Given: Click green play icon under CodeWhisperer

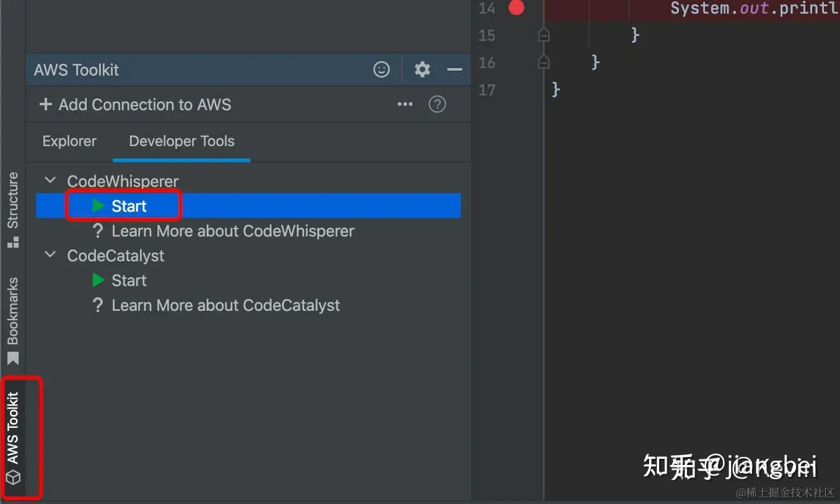Looking at the screenshot, I should pos(98,206).
